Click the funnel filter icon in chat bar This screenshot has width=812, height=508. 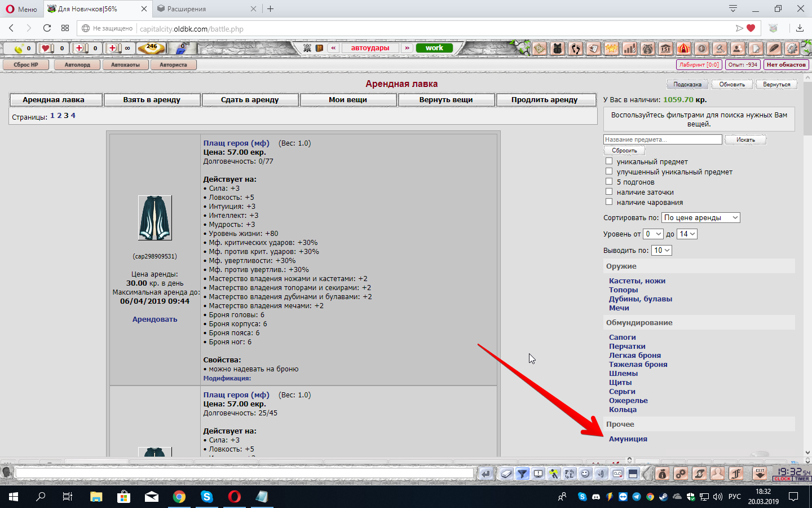522,474
